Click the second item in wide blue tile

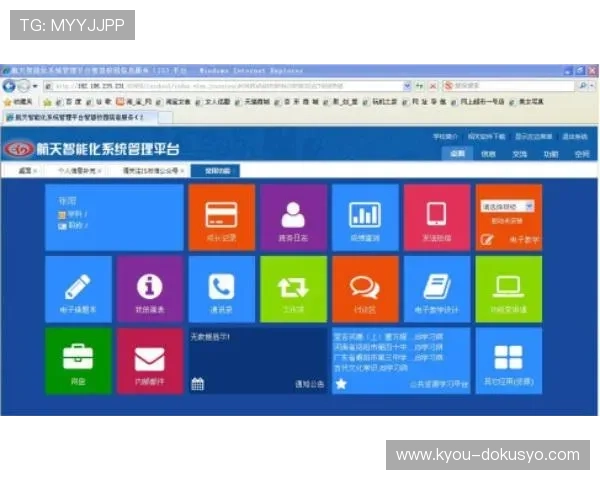73,226
